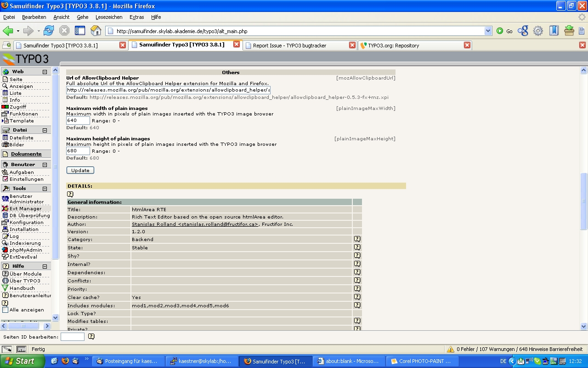The height and width of the screenshot is (368, 588).
Task: Open back button history dropdown arrow
Action: coord(18,31)
